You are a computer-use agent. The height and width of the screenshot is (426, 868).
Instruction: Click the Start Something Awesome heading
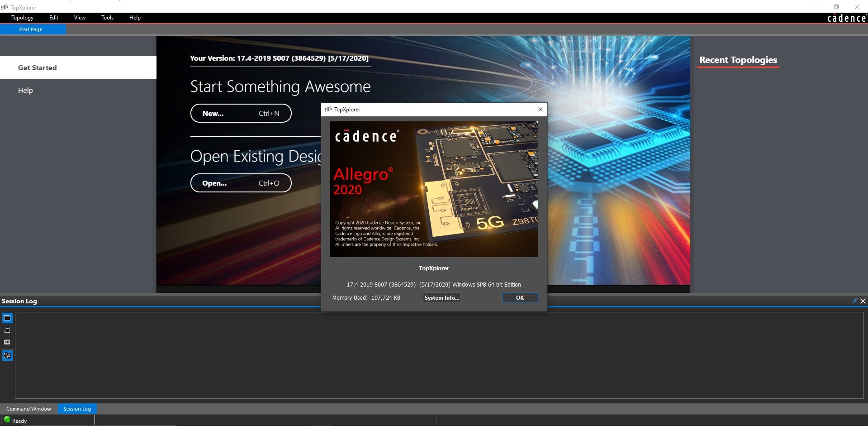coord(280,86)
